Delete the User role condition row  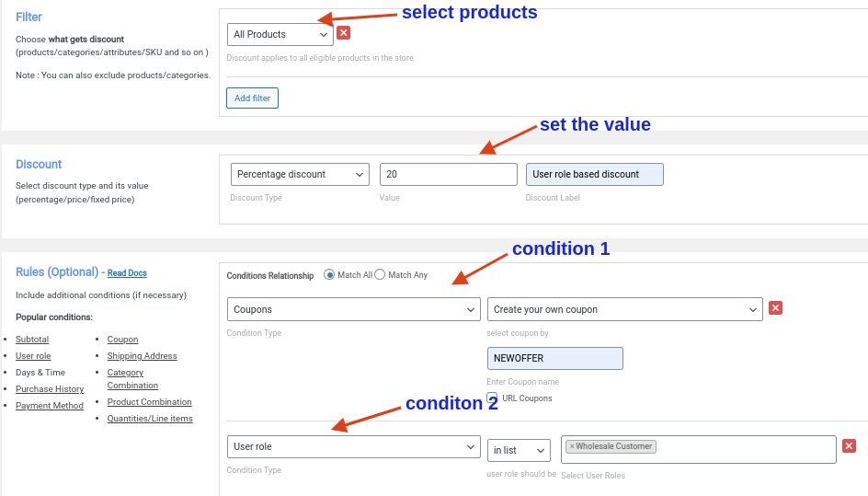point(850,445)
